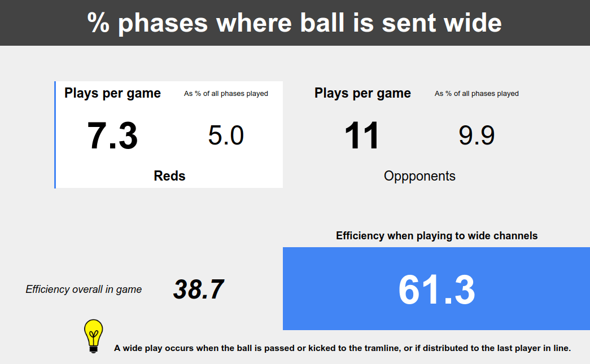
Task: Click the Oppponents label
Action: coord(419,176)
